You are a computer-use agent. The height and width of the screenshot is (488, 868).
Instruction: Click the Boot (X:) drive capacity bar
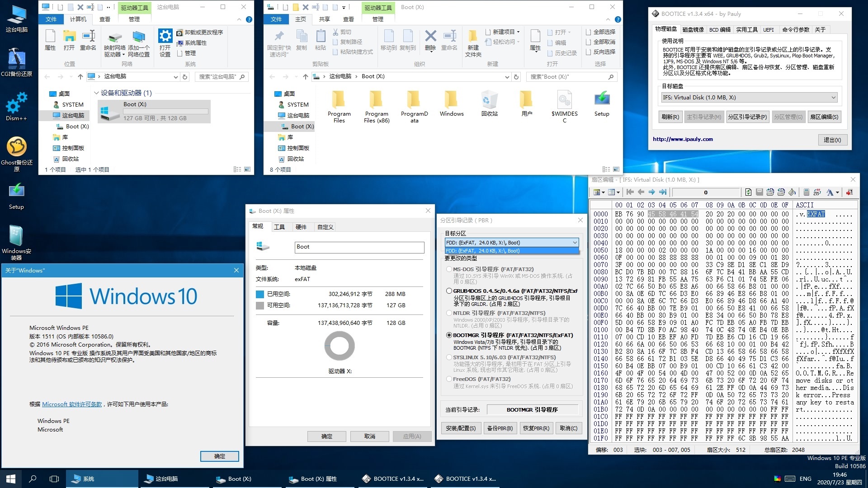tap(165, 112)
